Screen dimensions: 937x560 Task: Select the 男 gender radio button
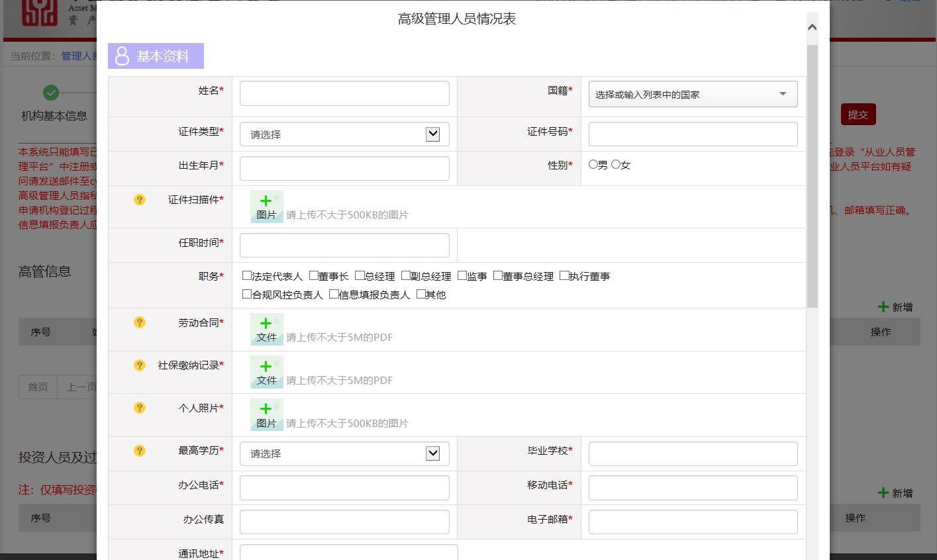593,164
